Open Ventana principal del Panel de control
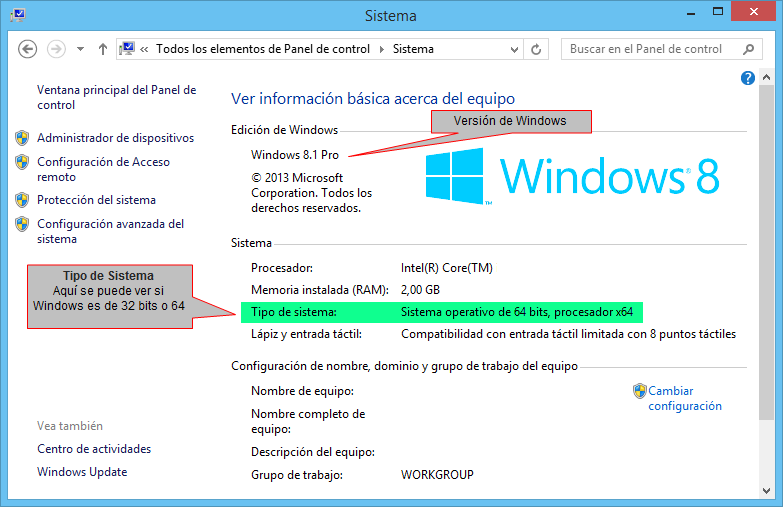Screen dimensions: 783x507 117,97
